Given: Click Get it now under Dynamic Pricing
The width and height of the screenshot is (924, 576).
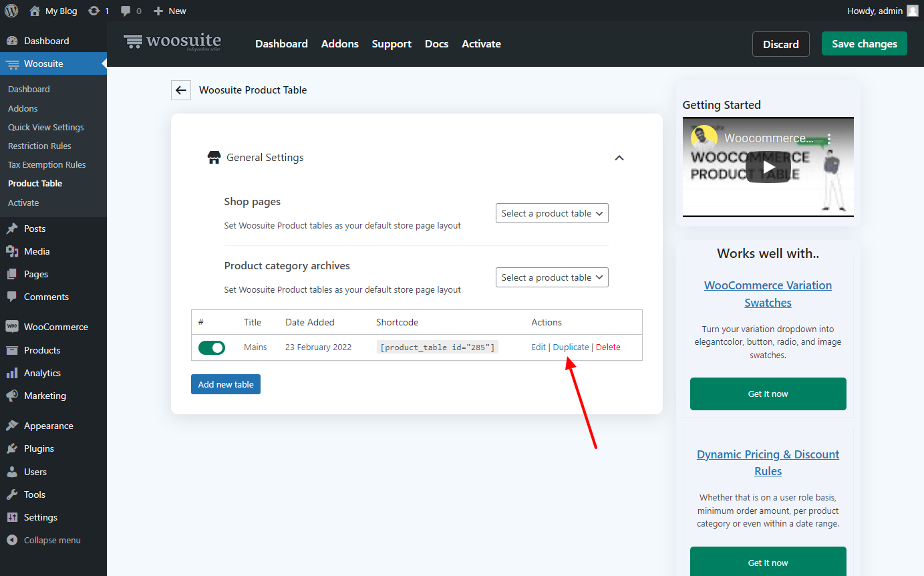Looking at the screenshot, I should click(x=768, y=563).
